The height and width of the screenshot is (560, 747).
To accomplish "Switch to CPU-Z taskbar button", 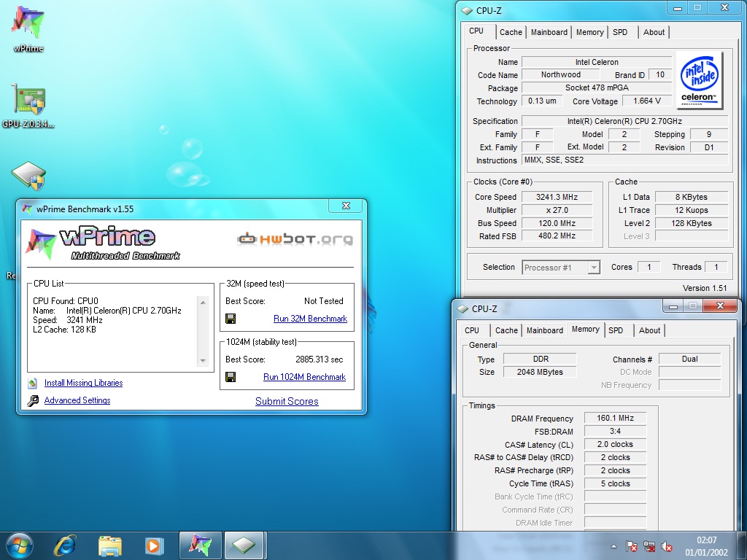I will click(x=244, y=545).
